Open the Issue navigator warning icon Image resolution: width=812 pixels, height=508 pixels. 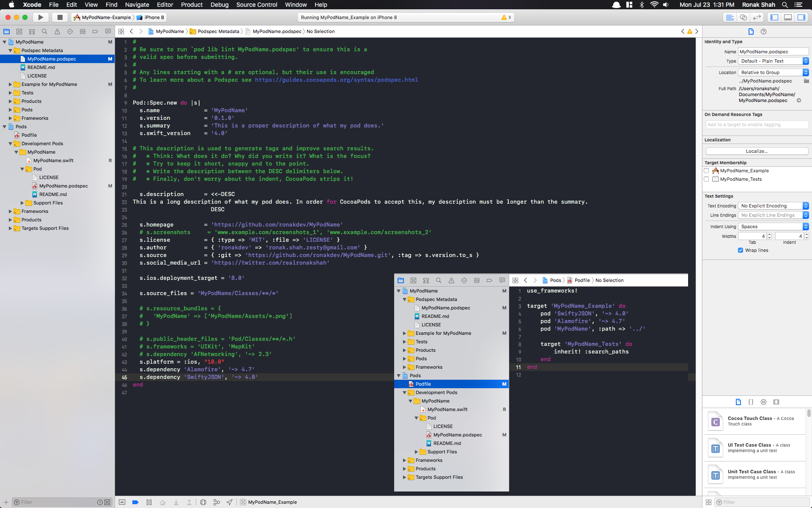(57, 31)
